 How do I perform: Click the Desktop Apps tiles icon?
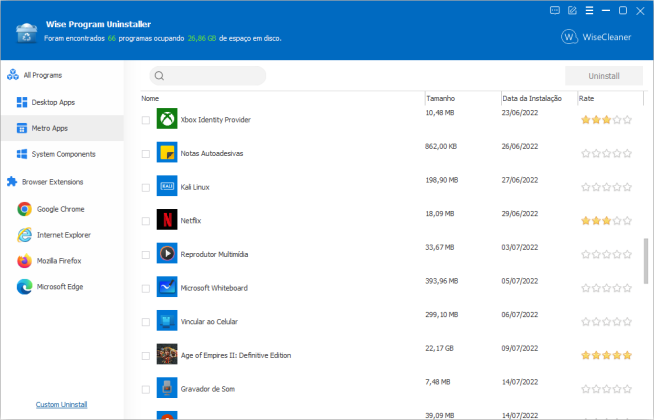(22, 102)
